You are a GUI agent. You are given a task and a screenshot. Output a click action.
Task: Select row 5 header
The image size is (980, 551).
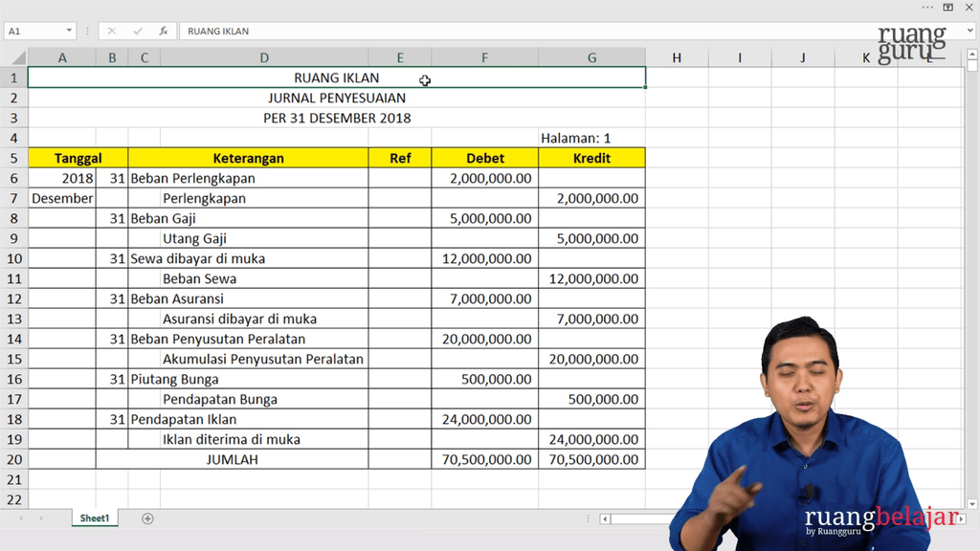[13, 158]
